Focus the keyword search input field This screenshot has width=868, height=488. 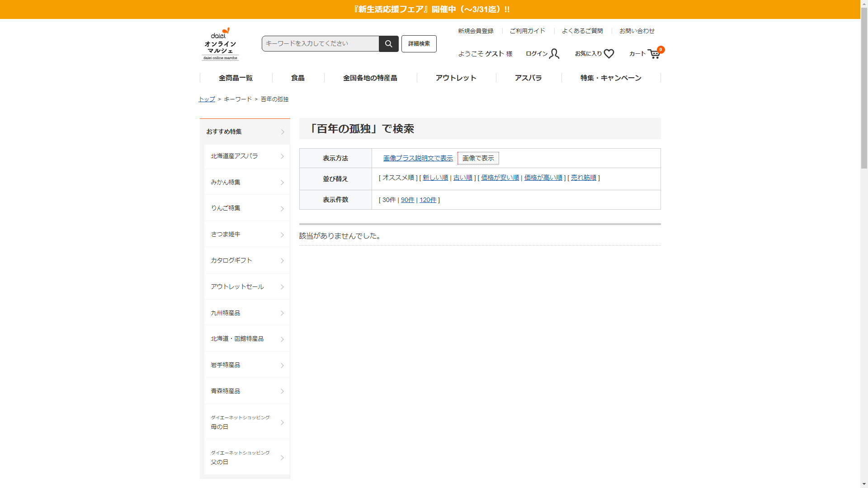coord(320,44)
